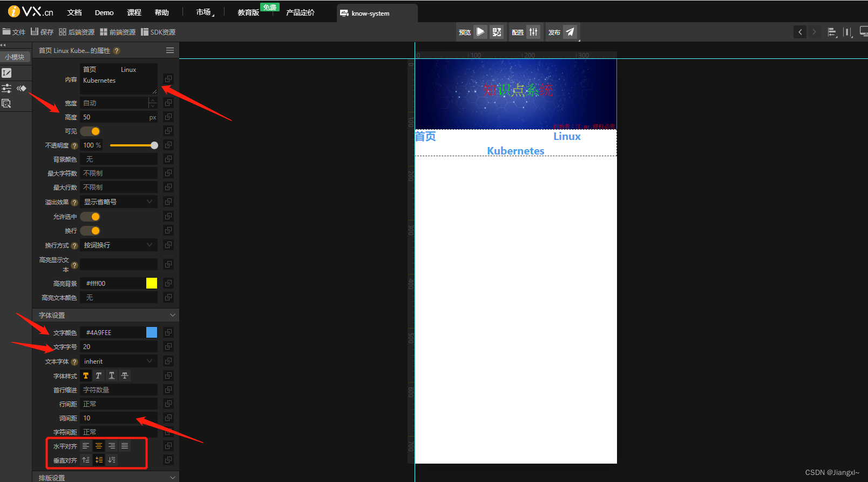Open the 市场 menu dropdown

tap(205, 12)
